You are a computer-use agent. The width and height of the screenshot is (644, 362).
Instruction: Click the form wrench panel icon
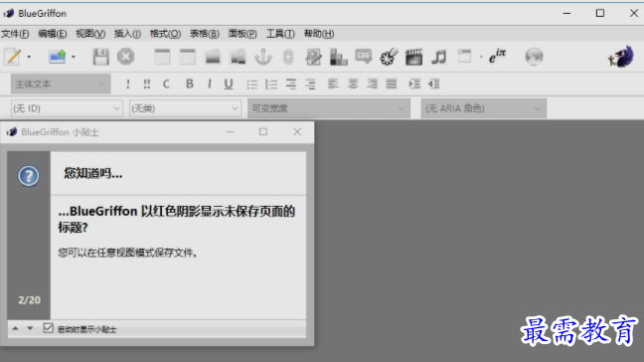pos(313,57)
